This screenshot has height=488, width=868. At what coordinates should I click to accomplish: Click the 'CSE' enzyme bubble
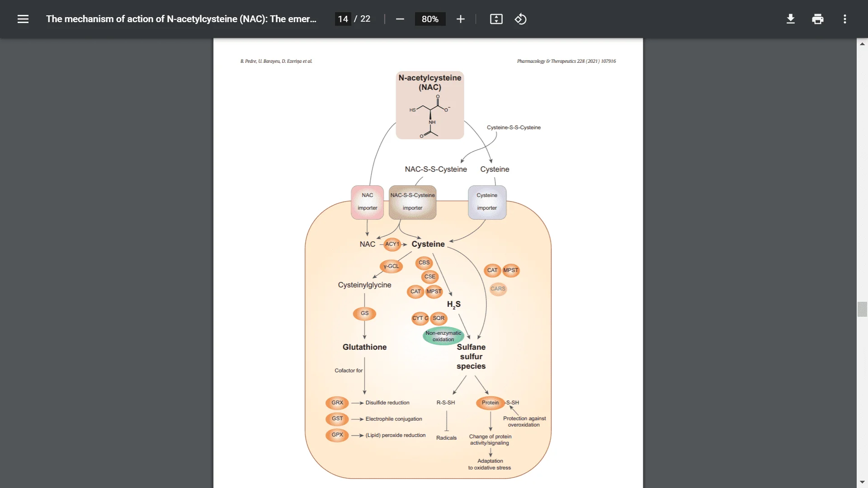click(x=430, y=277)
